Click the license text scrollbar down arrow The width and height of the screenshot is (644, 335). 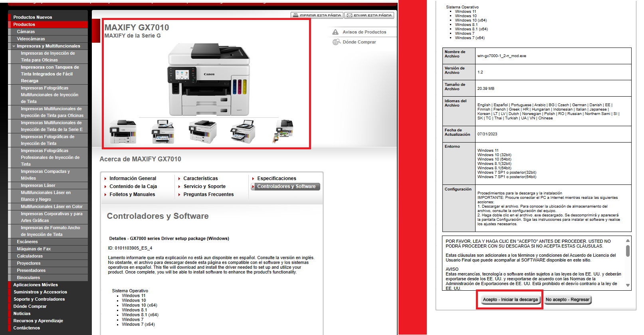point(628,285)
